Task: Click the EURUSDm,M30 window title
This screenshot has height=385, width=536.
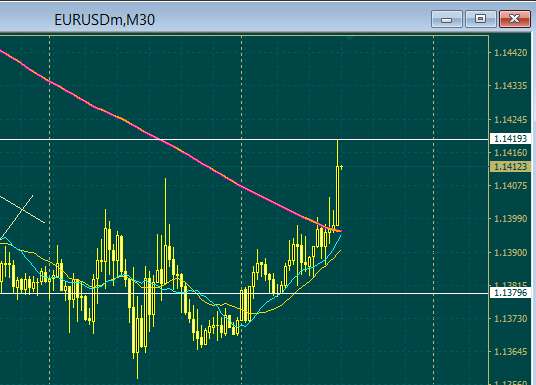Action: pyautogui.click(x=105, y=20)
